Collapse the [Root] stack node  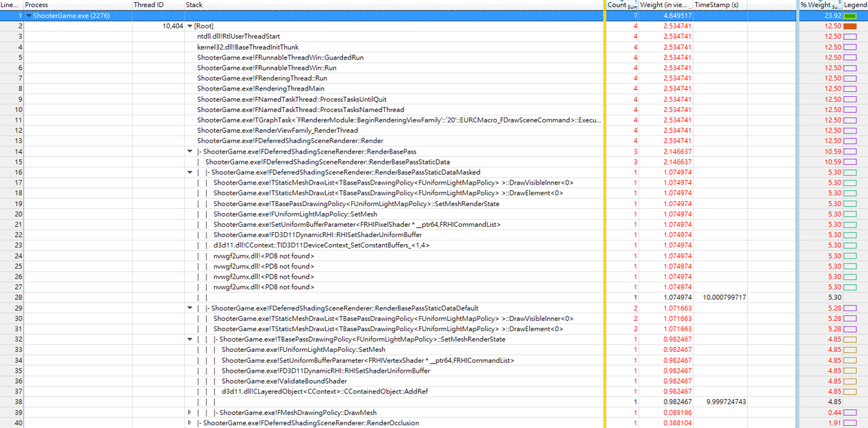click(190, 26)
